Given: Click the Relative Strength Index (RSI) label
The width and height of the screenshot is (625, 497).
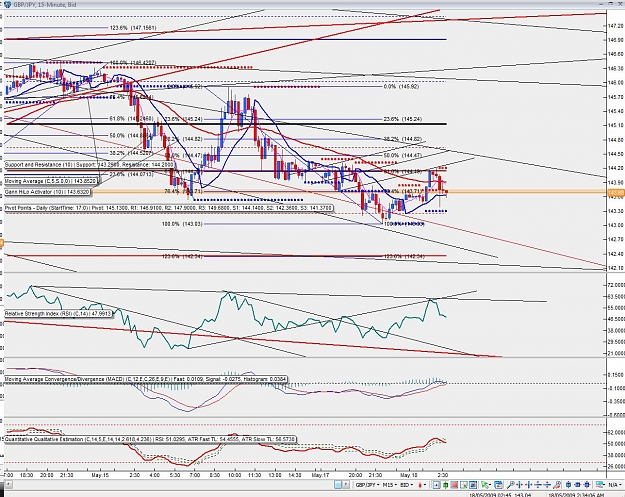Looking at the screenshot, I should (58, 314).
